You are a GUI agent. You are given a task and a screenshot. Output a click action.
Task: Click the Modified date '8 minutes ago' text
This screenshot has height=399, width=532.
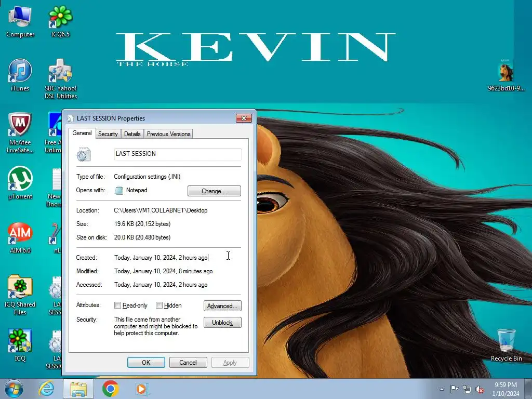[164, 271]
